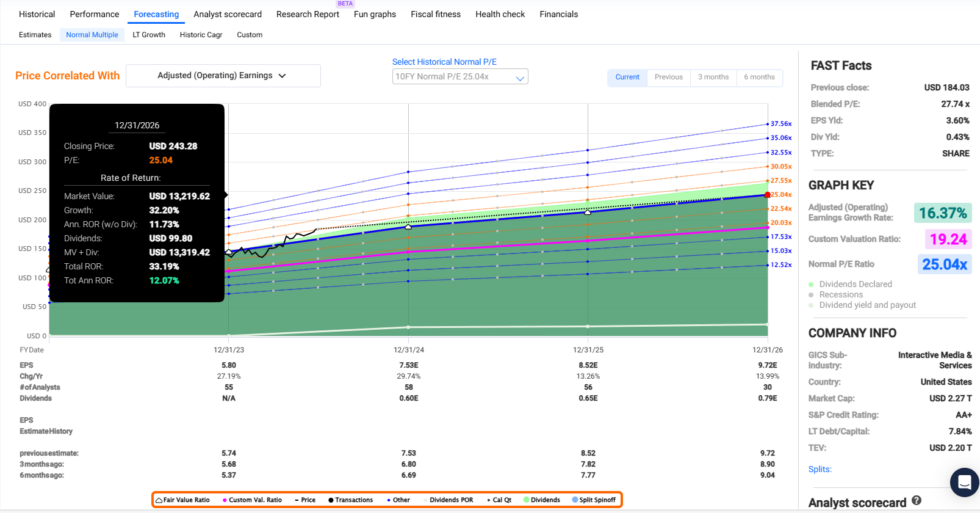The height and width of the screenshot is (513, 980).
Task: Open the Adjusted (Operating) Earnings dropdown
Action: coord(223,76)
